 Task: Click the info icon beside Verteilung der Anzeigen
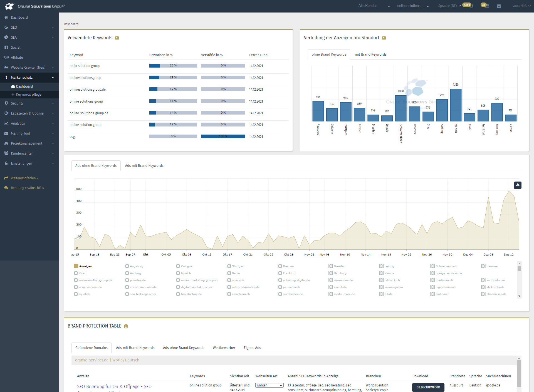tap(384, 38)
